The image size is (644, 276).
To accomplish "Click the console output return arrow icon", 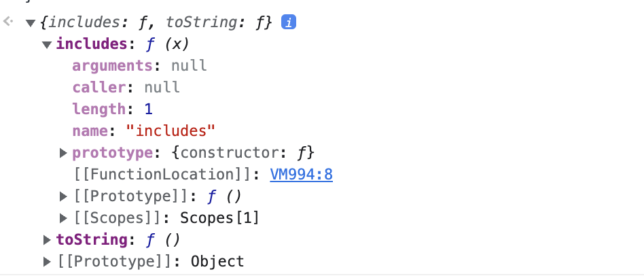I will [x=8, y=21].
